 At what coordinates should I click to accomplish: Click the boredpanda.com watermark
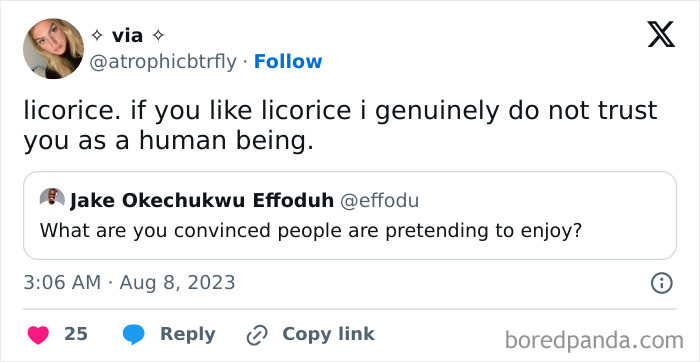pos(594,341)
